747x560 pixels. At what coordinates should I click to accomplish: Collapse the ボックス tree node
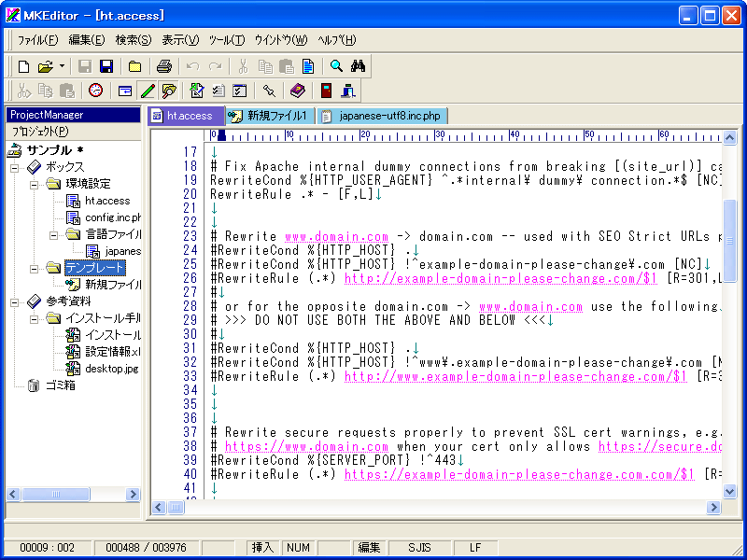tap(15, 168)
